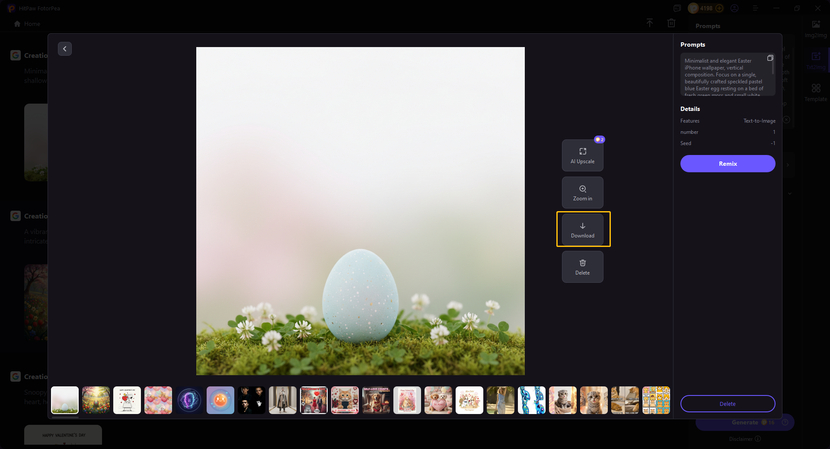Click the main Easter egg preview image

tap(360, 211)
